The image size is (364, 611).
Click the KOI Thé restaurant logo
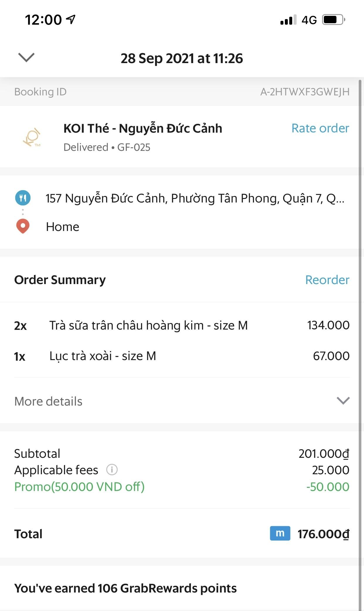click(32, 137)
